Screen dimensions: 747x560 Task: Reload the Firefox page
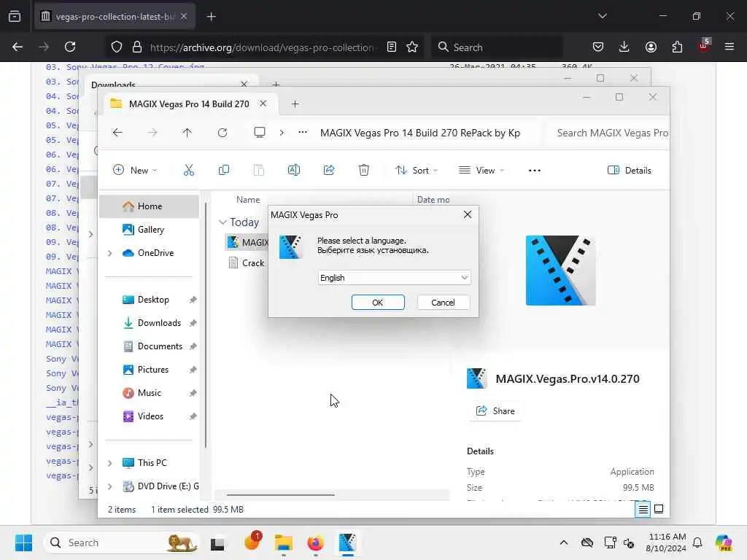(x=70, y=47)
